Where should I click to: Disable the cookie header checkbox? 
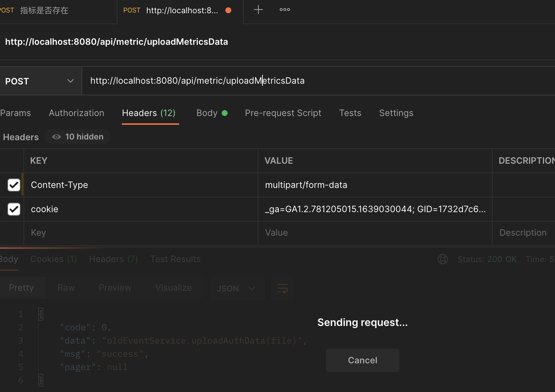pos(14,209)
